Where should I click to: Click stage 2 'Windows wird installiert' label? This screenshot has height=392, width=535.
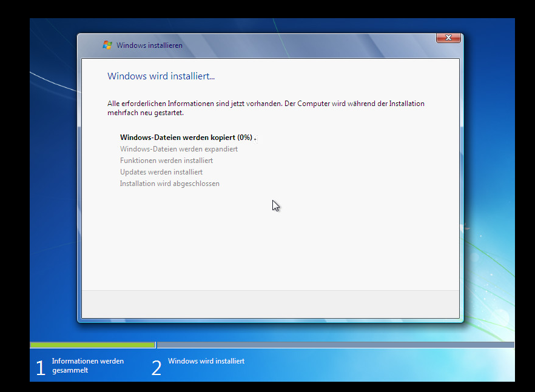tap(206, 361)
